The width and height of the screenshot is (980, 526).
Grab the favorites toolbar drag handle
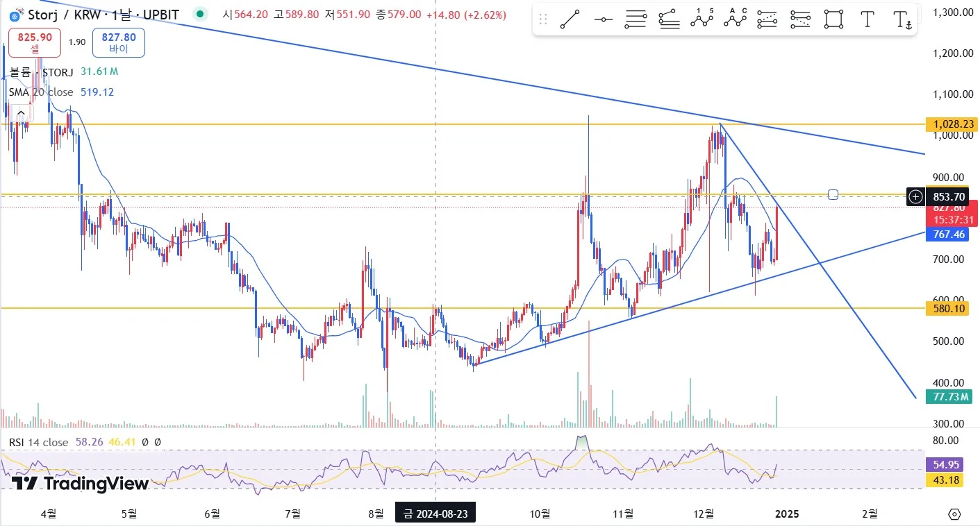543,19
